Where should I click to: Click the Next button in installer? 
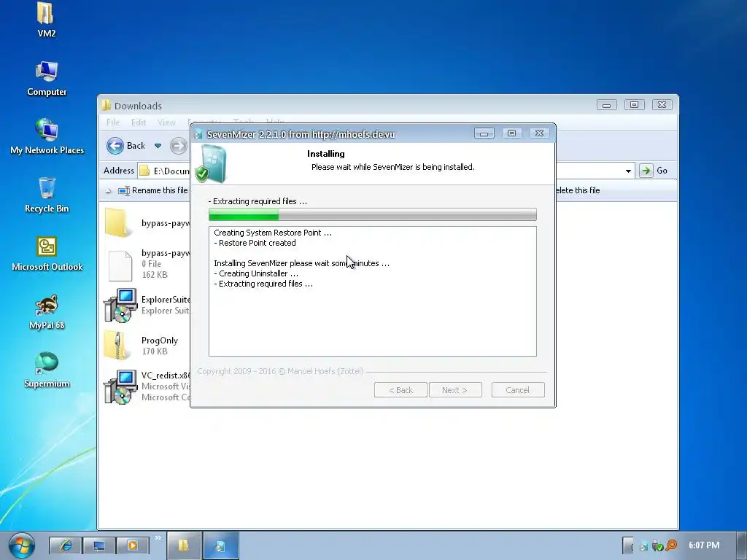pyautogui.click(x=455, y=390)
